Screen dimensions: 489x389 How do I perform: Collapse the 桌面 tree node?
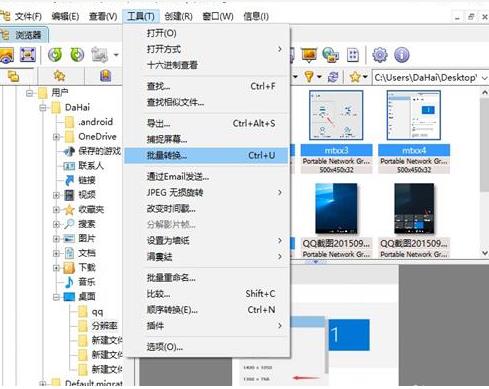pyautogui.click(x=56, y=297)
